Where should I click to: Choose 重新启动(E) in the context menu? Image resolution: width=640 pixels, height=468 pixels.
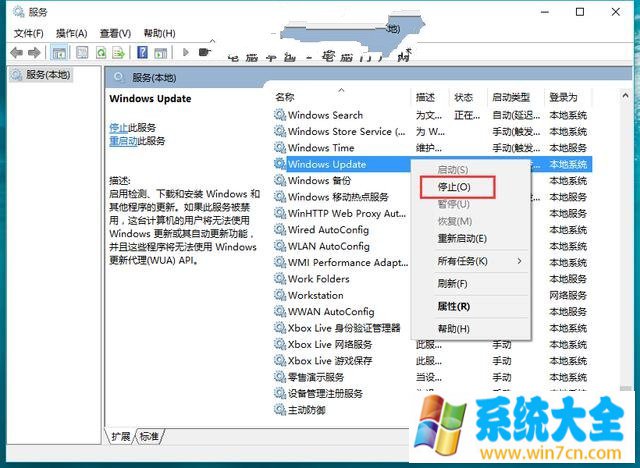[x=462, y=238]
